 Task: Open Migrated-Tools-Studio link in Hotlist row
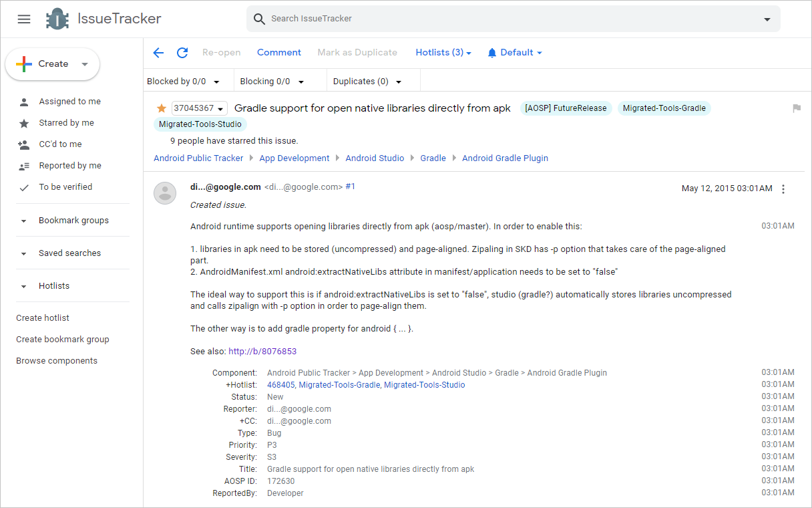tap(425, 385)
